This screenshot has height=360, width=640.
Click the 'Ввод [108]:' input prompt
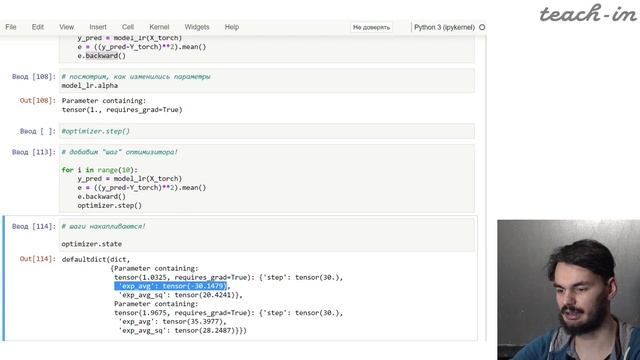point(33,77)
